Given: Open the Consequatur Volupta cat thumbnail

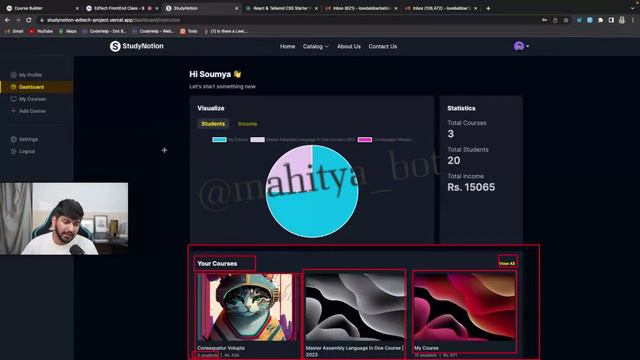Looking at the screenshot, I should pos(247,307).
